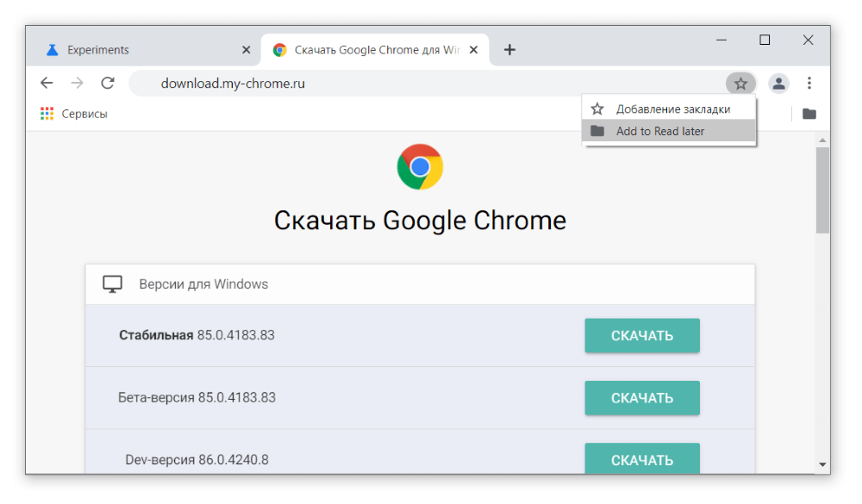Click the Chrome favicon on the active tab
Image resolution: width=862 pixels, height=504 pixels.
point(280,50)
